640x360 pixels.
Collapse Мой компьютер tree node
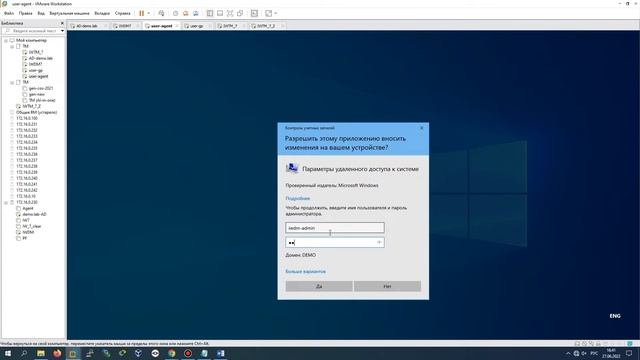(6, 40)
